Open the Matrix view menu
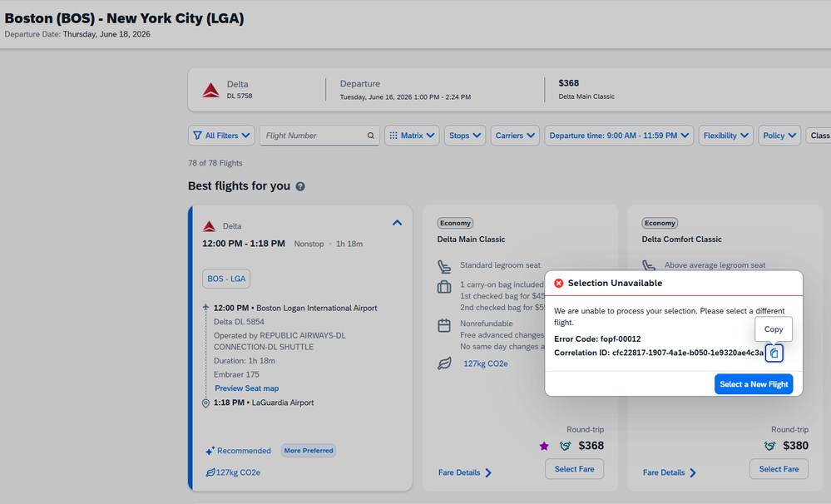831x504 pixels. (x=412, y=136)
